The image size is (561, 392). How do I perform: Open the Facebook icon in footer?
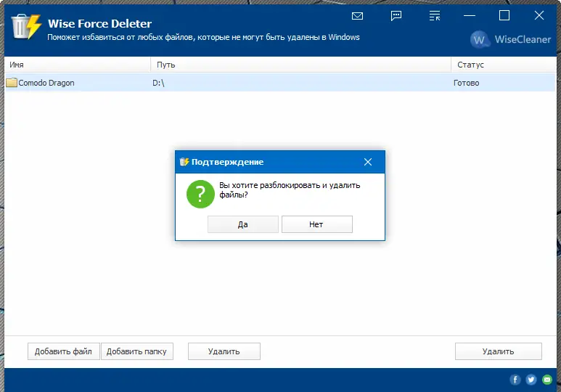click(515, 380)
